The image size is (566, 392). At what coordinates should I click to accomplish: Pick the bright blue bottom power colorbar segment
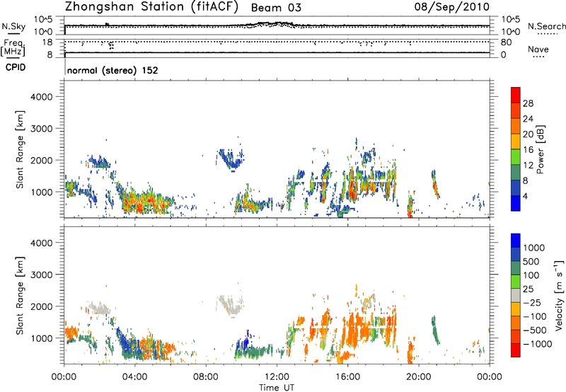tap(516, 203)
